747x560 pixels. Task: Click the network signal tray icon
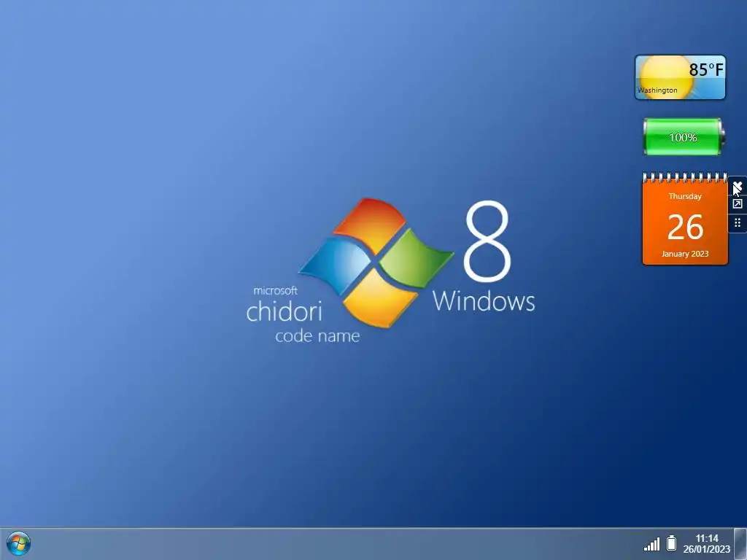[651, 544]
